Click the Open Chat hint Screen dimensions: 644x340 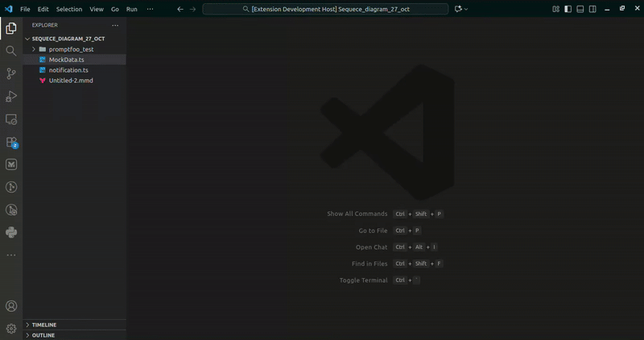click(x=371, y=247)
